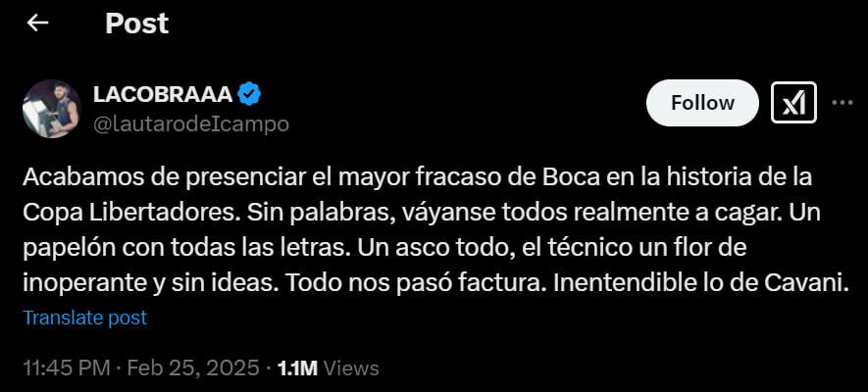Viewport: 868px width, 392px height.
Task: Open the Grok explain-post icon
Action: tap(793, 103)
